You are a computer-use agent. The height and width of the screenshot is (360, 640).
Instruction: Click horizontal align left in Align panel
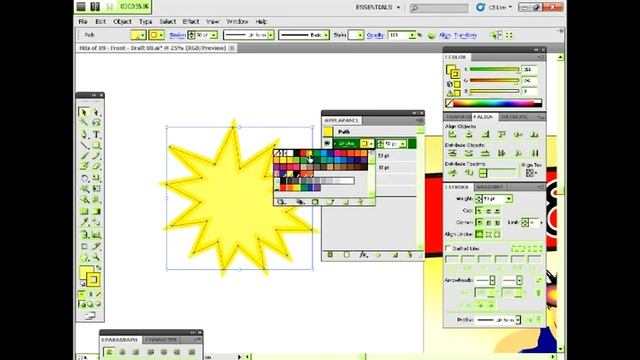pos(452,134)
